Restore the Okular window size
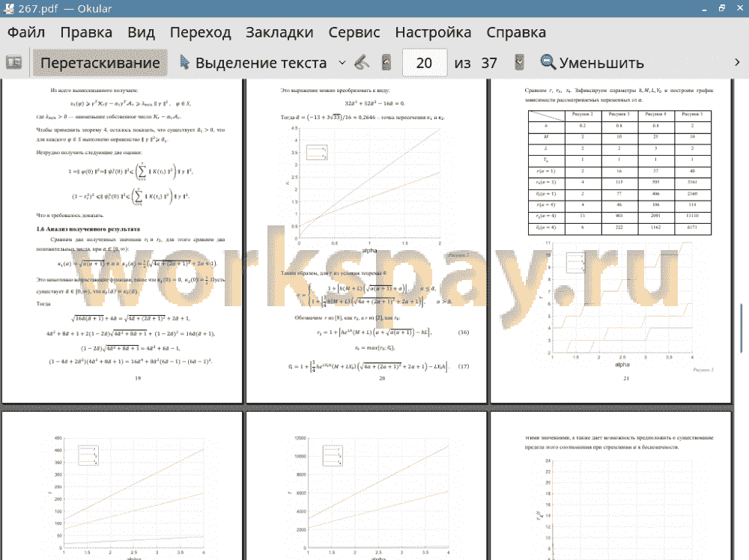The image size is (749, 560). 722,8
